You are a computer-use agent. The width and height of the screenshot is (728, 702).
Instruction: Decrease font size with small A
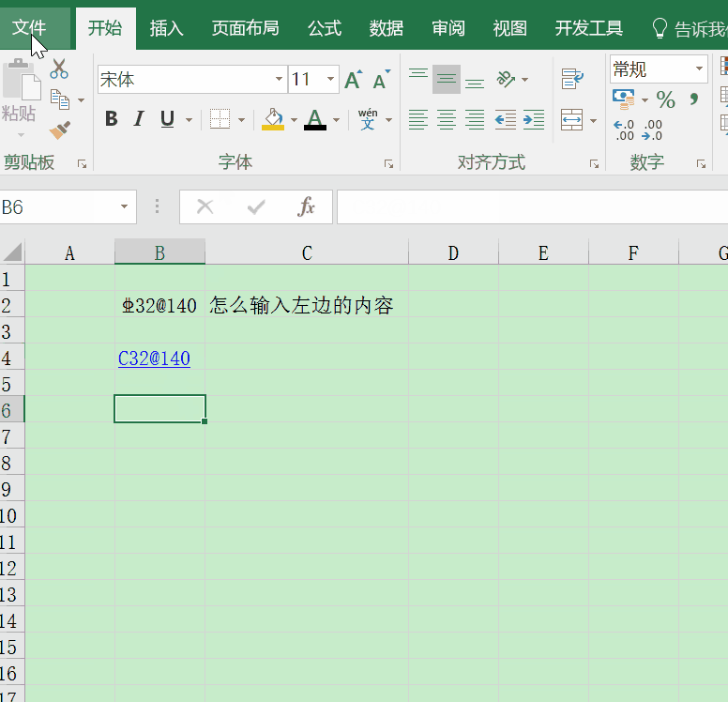pyautogui.click(x=382, y=80)
